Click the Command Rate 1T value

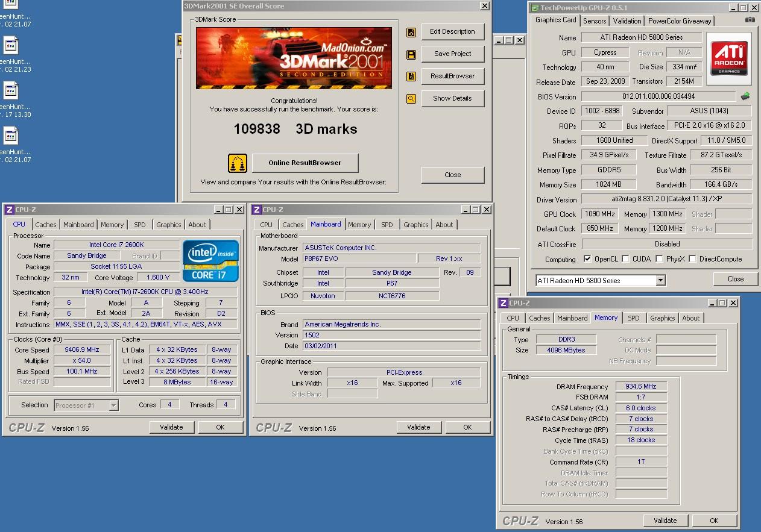tap(642, 462)
